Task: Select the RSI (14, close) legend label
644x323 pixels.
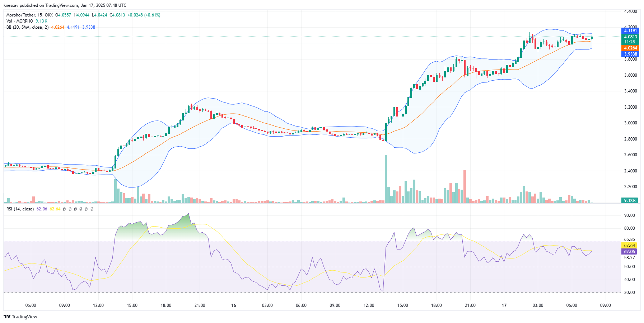Action: click(x=20, y=209)
